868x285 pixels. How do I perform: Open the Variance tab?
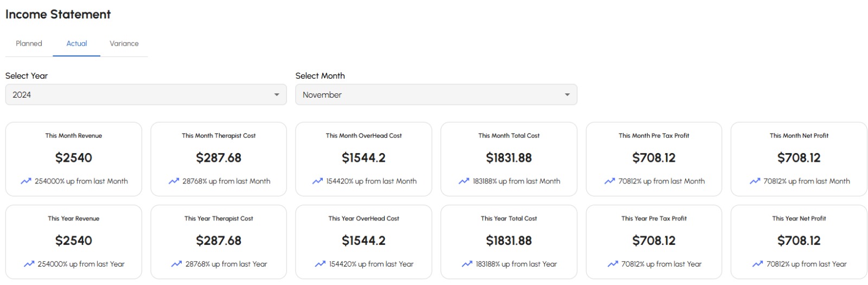click(x=124, y=43)
